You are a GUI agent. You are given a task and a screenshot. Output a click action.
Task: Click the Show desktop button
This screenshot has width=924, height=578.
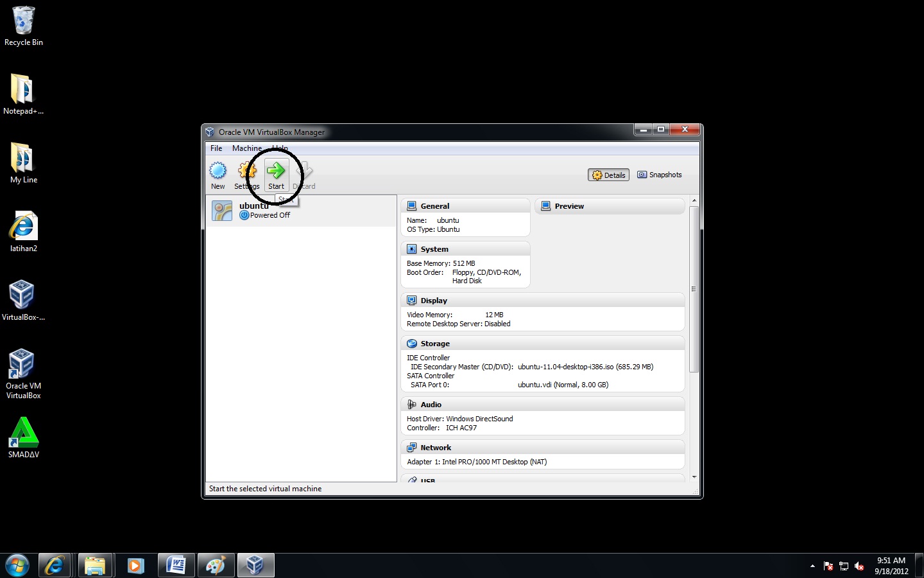919,566
